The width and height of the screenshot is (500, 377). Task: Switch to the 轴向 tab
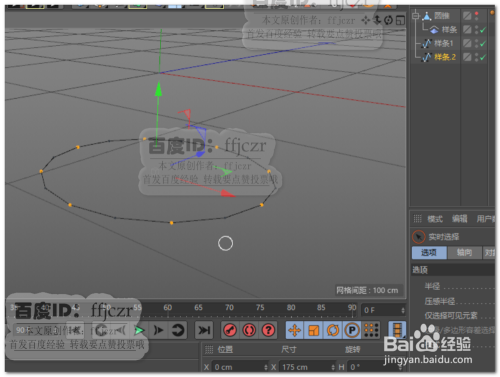(464, 253)
